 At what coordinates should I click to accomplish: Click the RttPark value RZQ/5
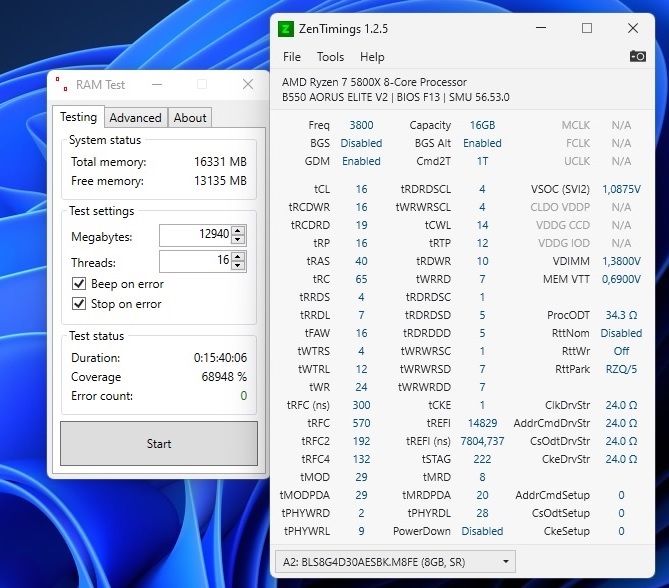tap(621, 369)
